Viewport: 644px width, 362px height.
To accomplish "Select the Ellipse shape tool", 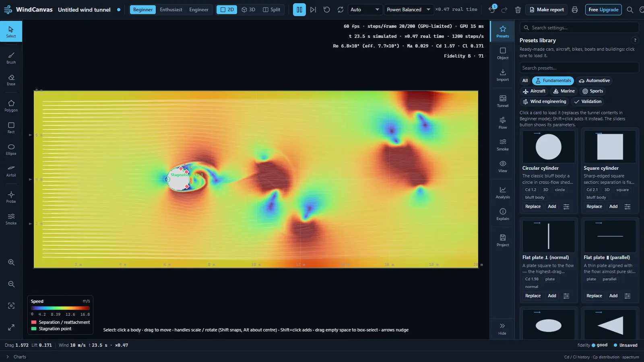I will [x=11, y=149].
